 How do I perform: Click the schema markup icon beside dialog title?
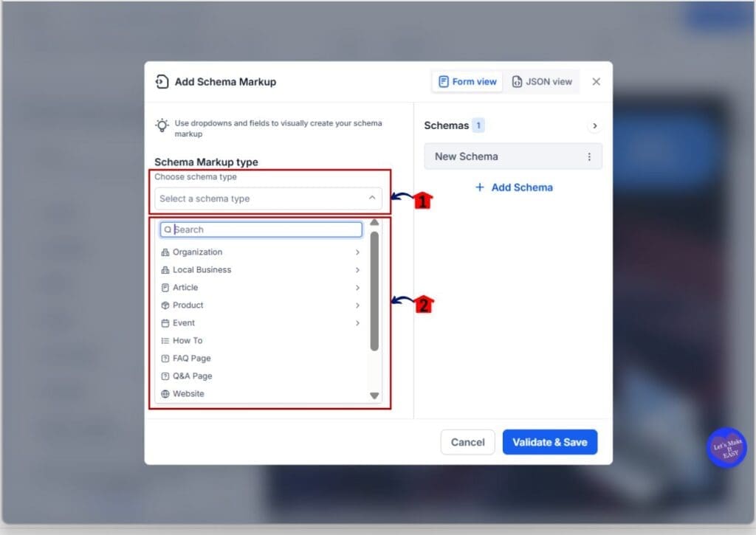point(161,82)
